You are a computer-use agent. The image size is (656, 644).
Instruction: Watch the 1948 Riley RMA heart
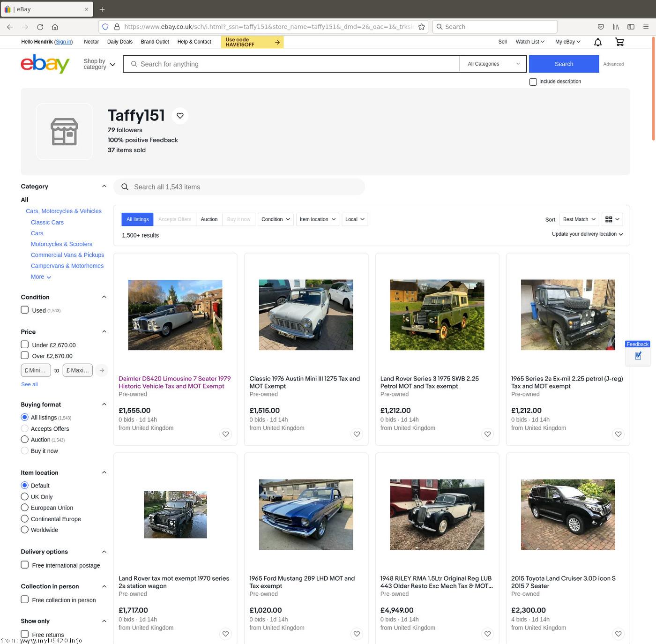pos(487,634)
